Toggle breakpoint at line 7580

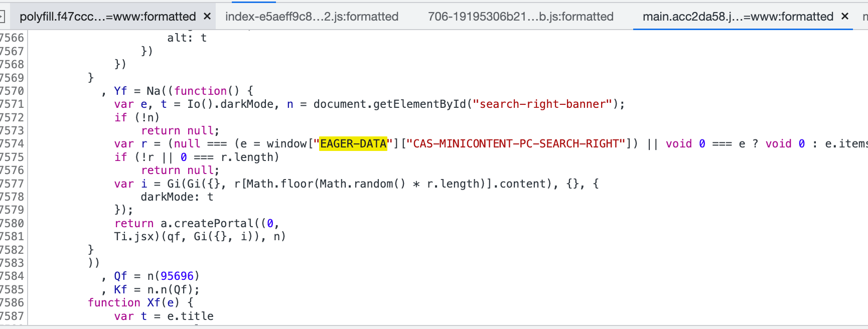[12, 224]
